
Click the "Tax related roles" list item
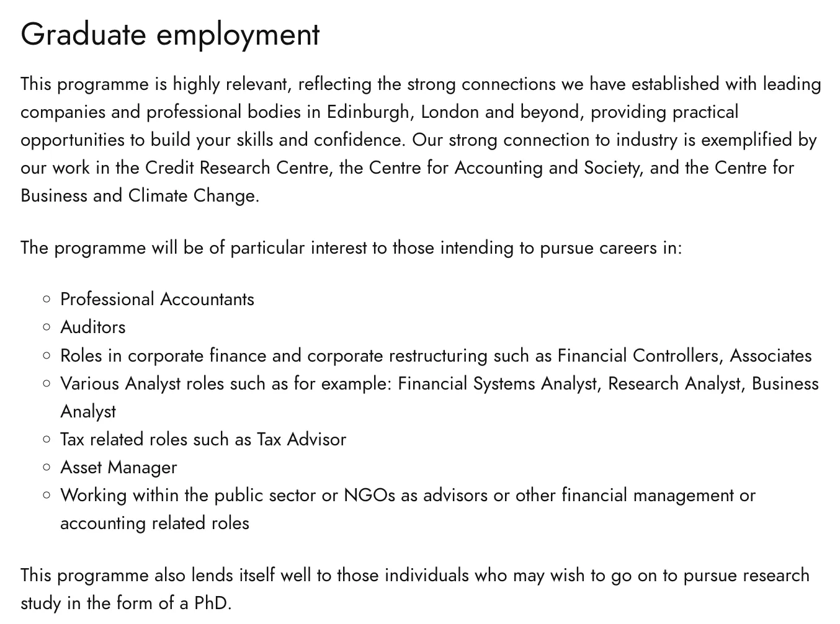(x=203, y=440)
